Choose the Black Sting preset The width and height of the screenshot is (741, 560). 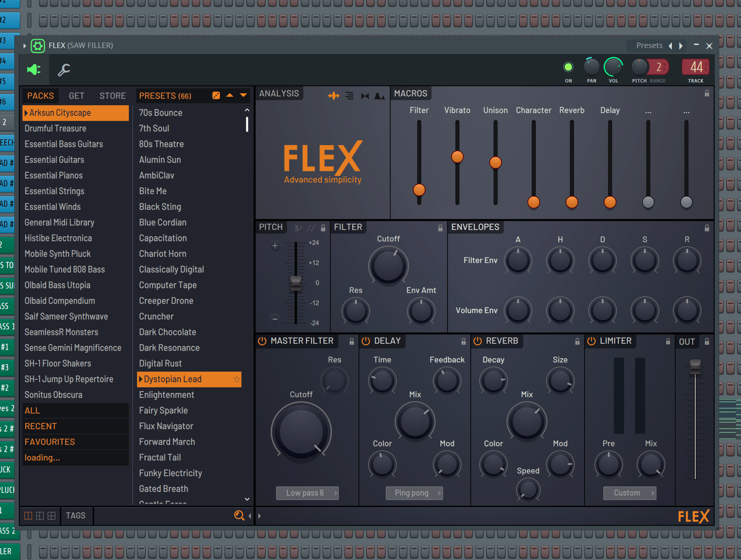(189, 207)
